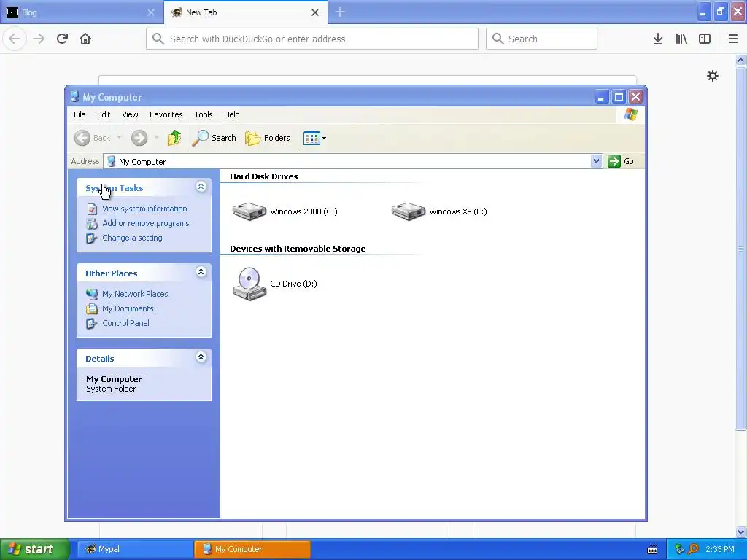Click the magnifier system tray icon
Screen dimensions: 747x560
tap(693, 549)
